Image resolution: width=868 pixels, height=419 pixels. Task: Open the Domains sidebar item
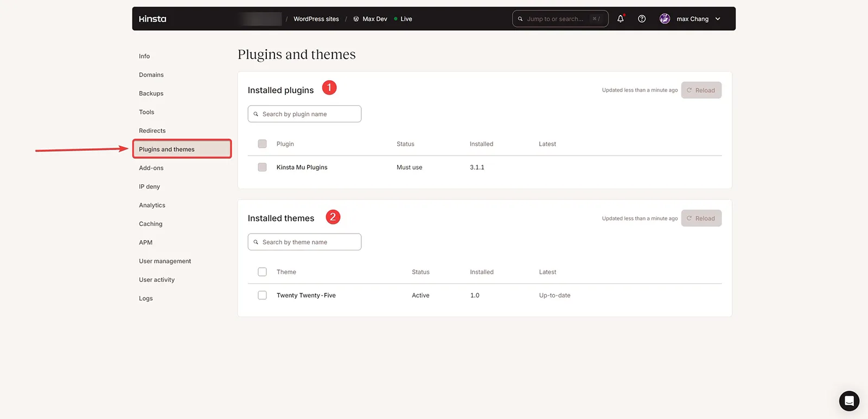click(151, 75)
